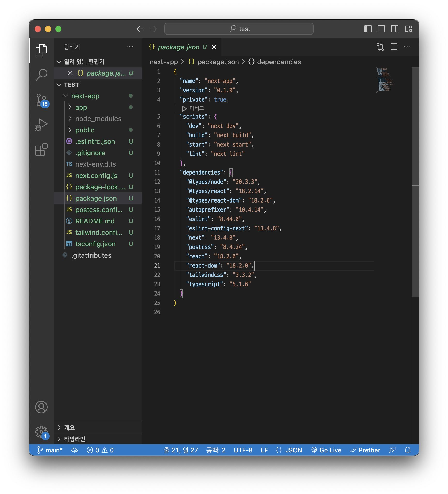Select package.json in the file tree
This screenshot has height=494, width=448.
click(x=98, y=198)
